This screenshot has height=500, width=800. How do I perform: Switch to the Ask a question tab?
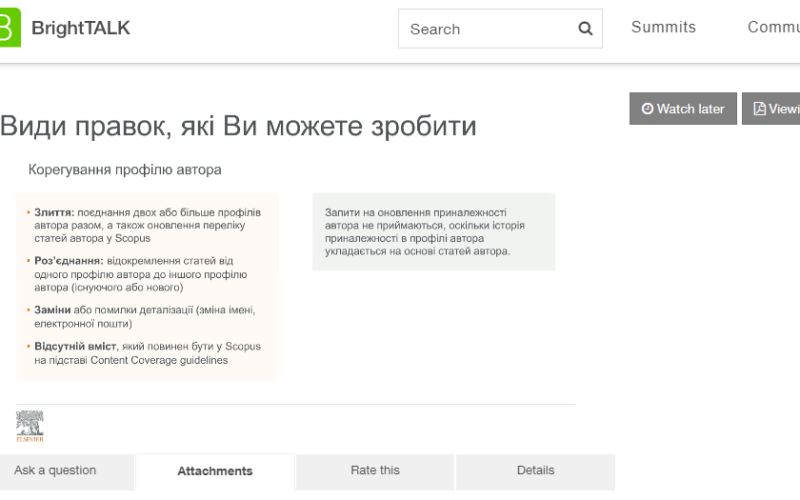pyautogui.click(x=56, y=471)
